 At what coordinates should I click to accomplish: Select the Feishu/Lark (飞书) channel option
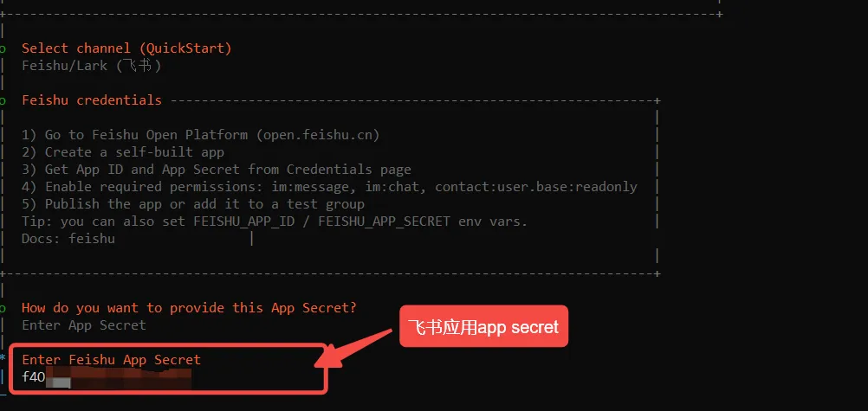[x=91, y=66]
